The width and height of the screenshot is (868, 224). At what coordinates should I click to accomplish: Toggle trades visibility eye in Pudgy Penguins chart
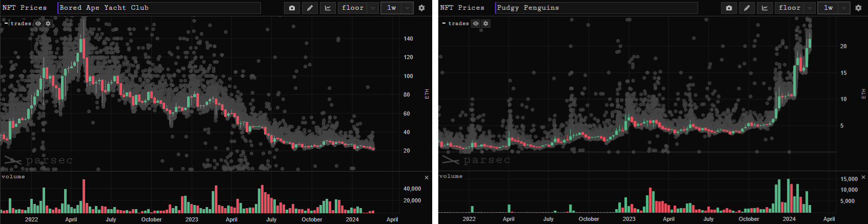[x=476, y=24]
